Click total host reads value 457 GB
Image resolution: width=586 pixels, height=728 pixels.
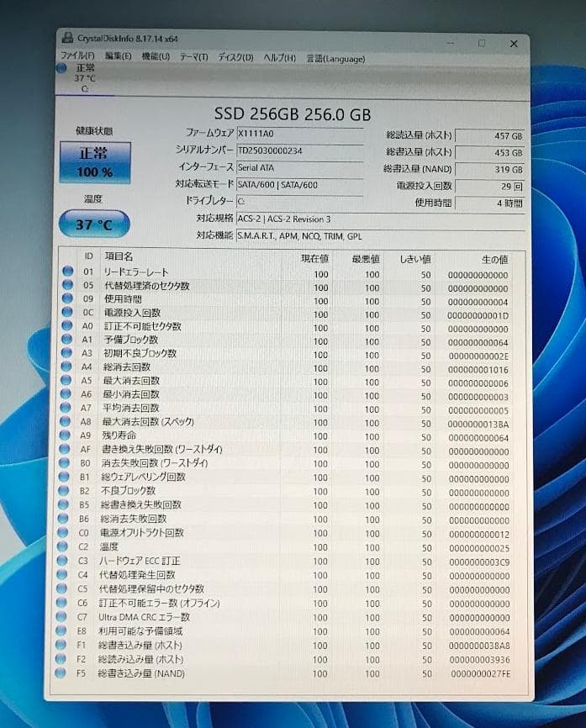[490, 136]
